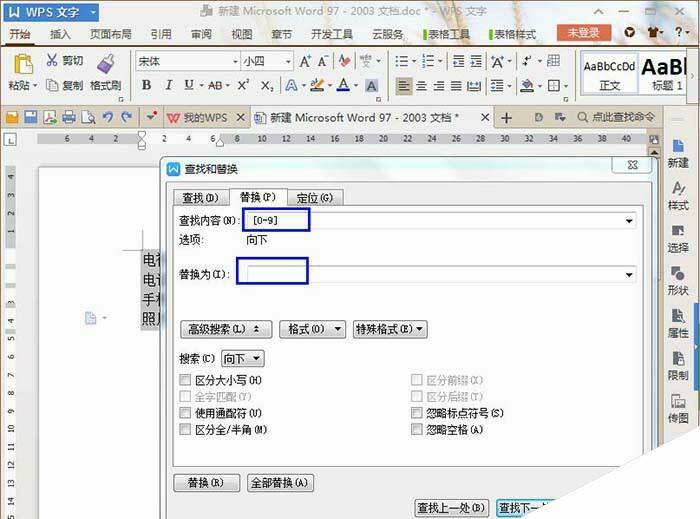Select the 正文 style preview

pyautogui.click(x=609, y=74)
